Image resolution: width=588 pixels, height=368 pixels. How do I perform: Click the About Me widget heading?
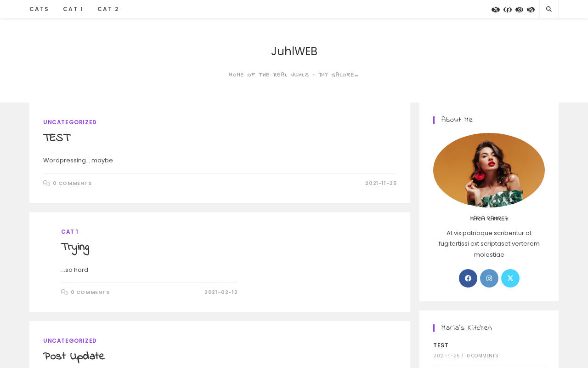click(x=457, y=120)
